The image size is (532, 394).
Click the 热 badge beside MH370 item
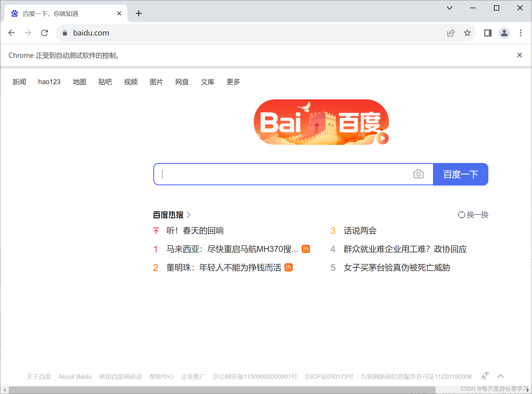pyautogui.click(x=306, y=249)
